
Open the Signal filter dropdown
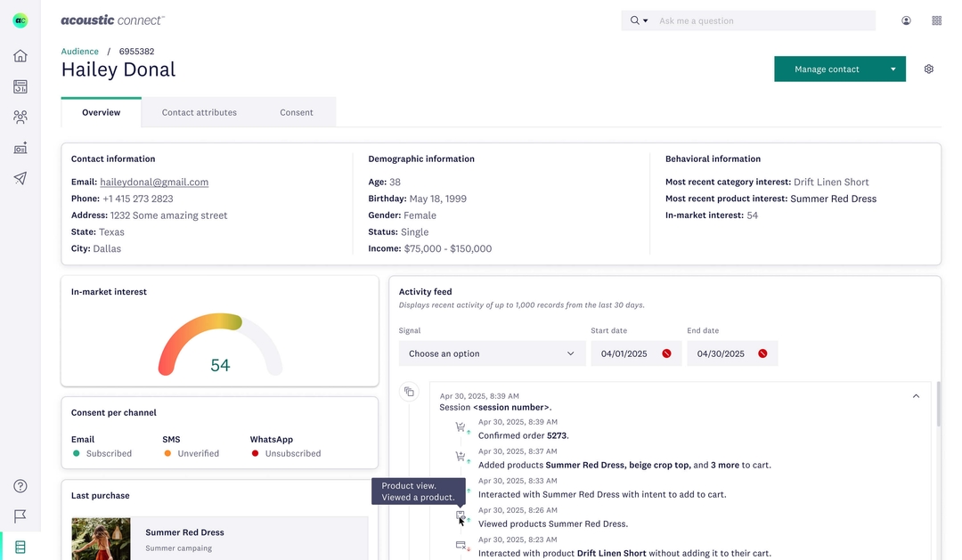pos(492,353)
